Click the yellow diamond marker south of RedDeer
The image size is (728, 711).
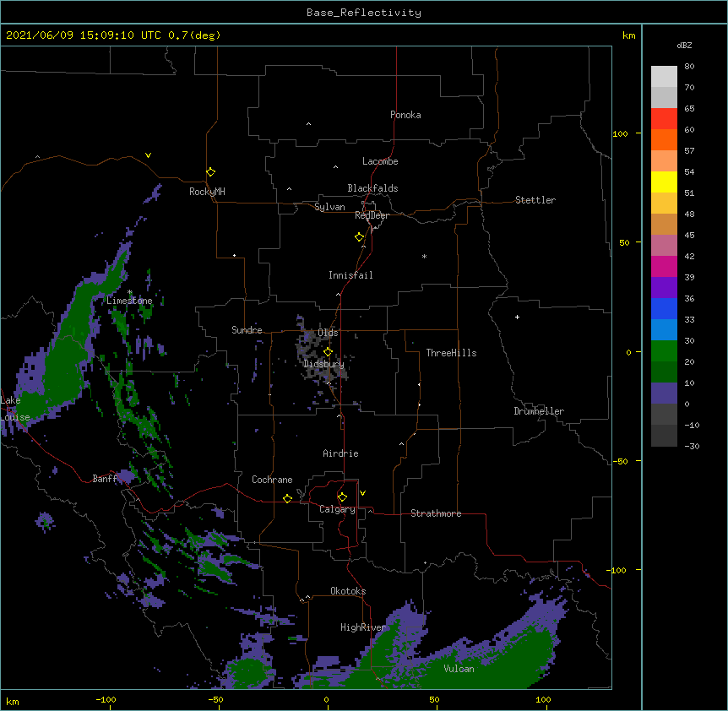(x=359, y=236)
